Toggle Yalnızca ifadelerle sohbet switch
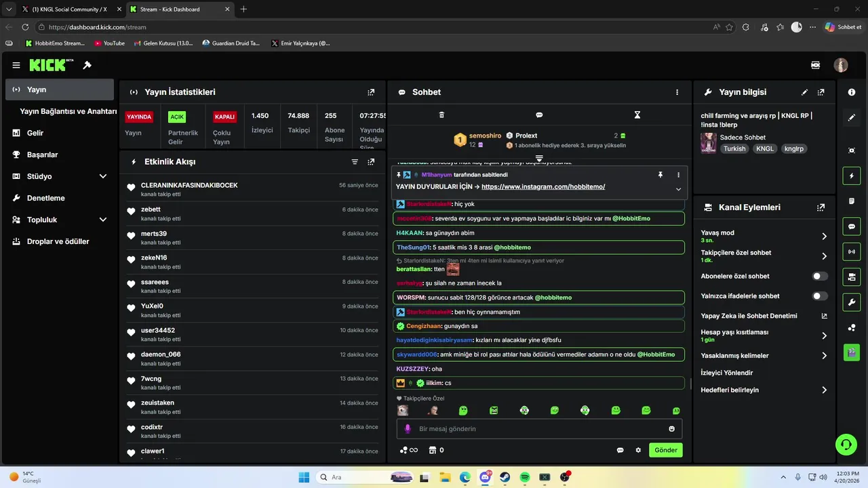Screen dimensions: 868x488 click(820, 296)
